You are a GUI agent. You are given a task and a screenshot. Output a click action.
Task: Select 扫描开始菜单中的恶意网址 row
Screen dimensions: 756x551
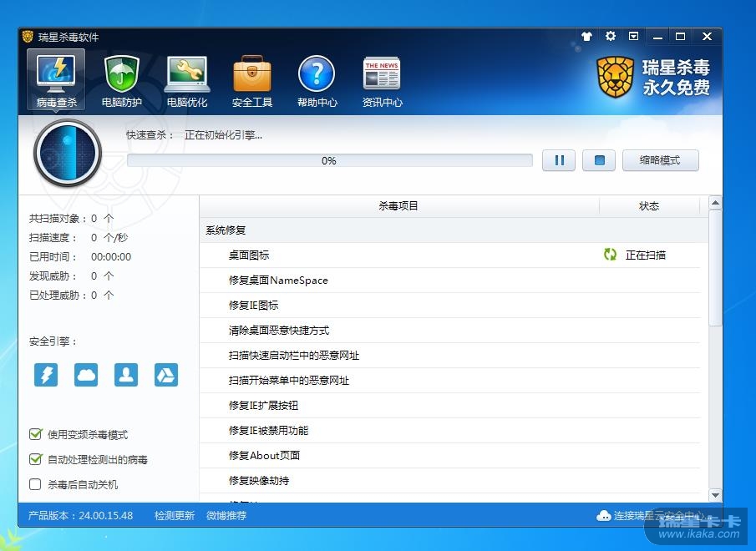click(x=449, y=381)
